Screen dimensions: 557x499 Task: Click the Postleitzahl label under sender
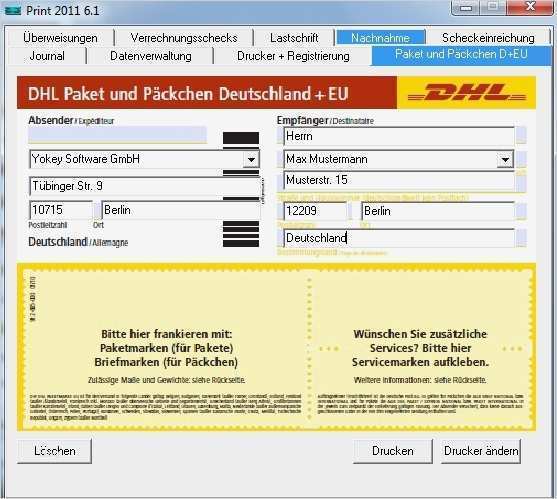pyautogui.click(x=48, y=225)
